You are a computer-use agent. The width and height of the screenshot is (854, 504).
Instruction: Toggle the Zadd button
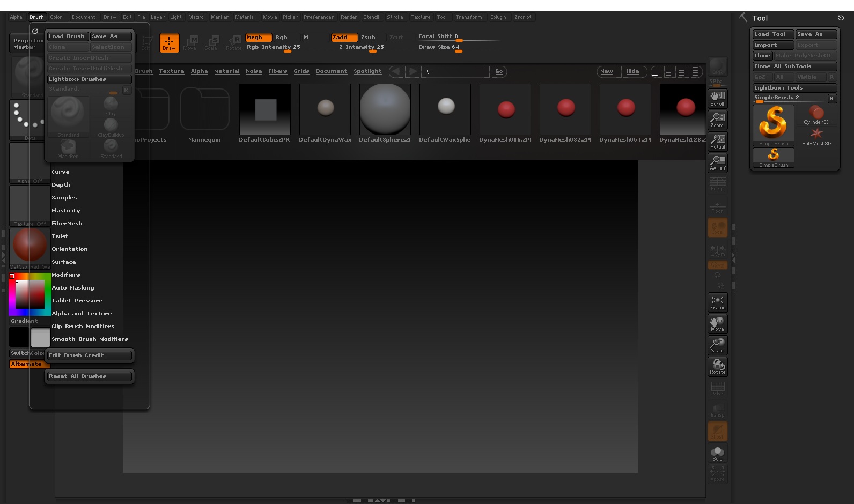click(x=344, y=38)
